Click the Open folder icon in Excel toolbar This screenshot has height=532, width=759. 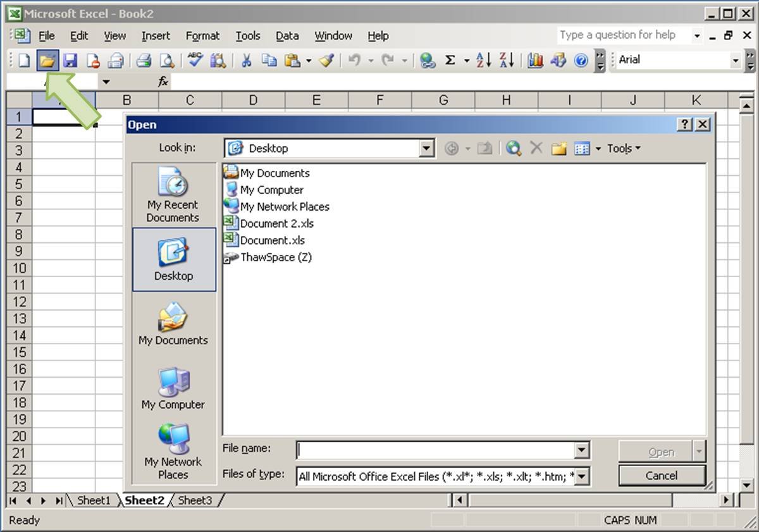[47, 60]
